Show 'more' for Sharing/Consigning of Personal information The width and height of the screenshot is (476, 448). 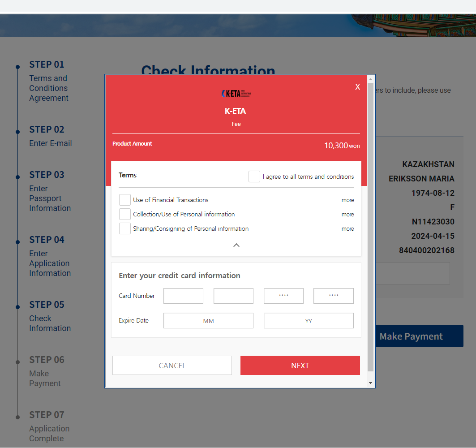tap(347, 229)
